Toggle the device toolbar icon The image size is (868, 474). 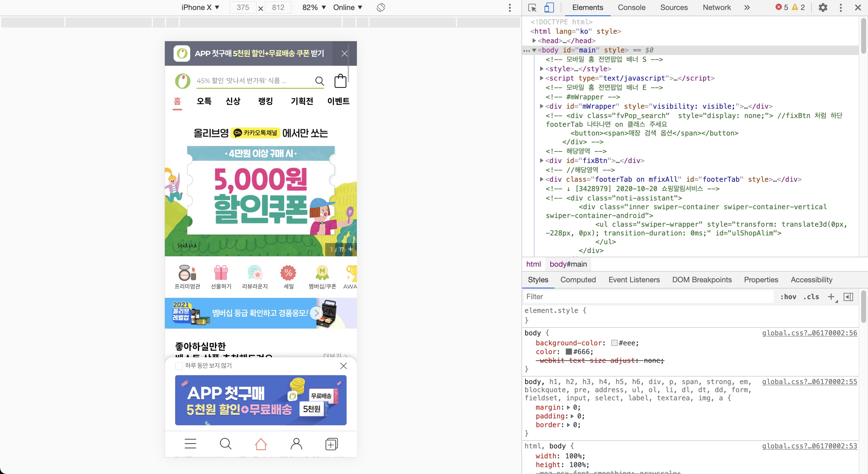coord(549,7)
